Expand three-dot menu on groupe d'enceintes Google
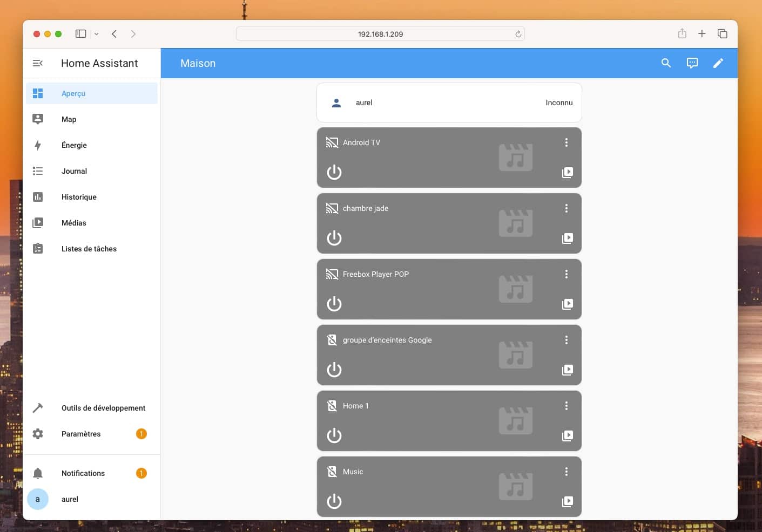762x532 pixels. click(566, 340)
